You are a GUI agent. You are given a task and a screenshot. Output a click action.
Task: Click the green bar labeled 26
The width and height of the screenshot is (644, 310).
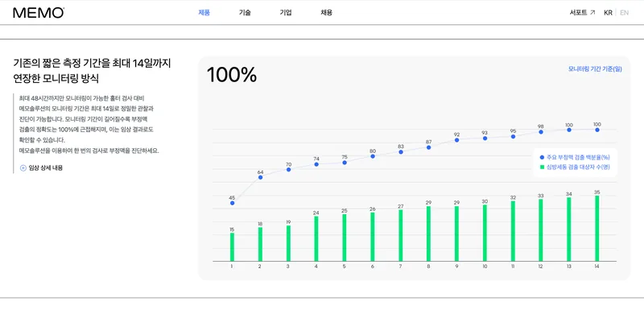373,237
